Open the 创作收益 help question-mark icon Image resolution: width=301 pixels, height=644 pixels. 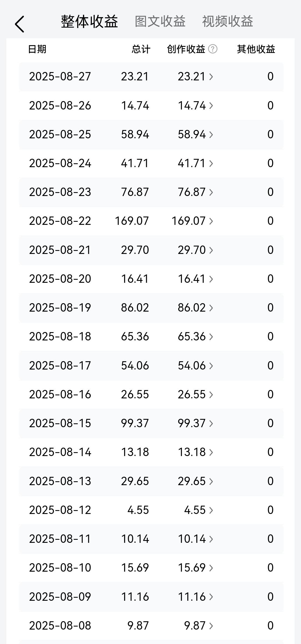tap(213, 49)
